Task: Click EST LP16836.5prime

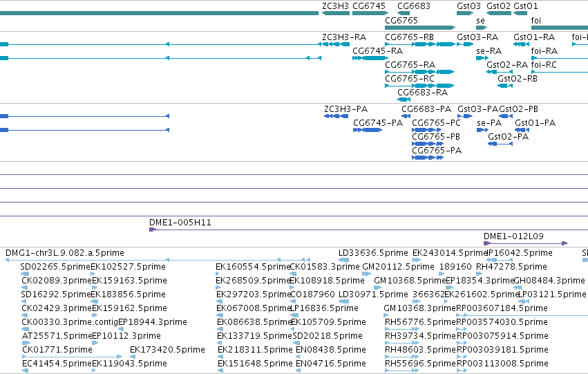Action: click(295, 315)
